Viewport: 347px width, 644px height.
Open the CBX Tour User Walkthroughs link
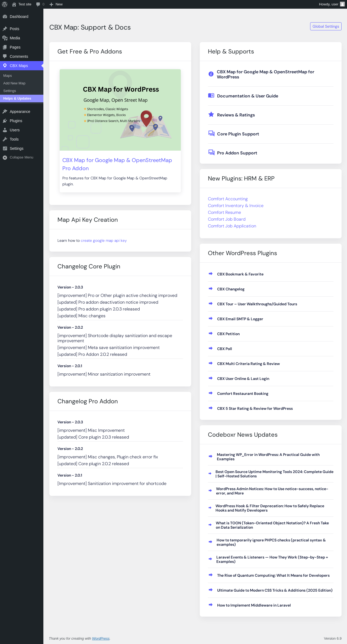(257, 304)
